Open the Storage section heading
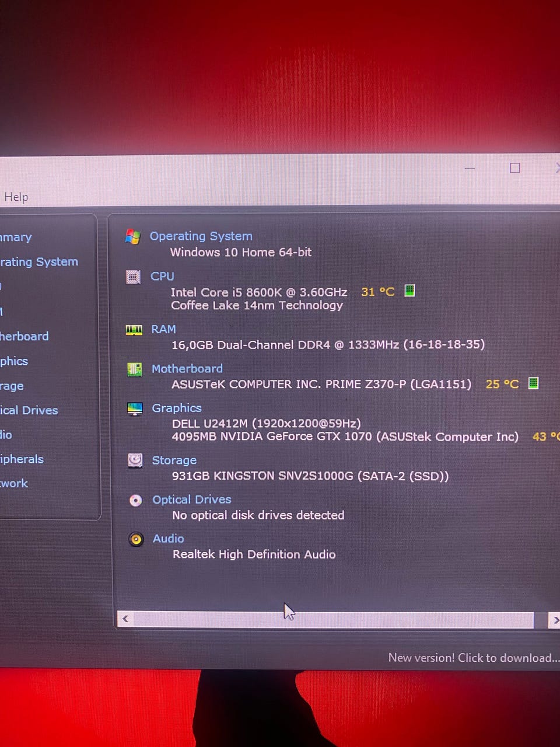Image resolution: width=560 pixels, height=747 pixels. (174, 460)
